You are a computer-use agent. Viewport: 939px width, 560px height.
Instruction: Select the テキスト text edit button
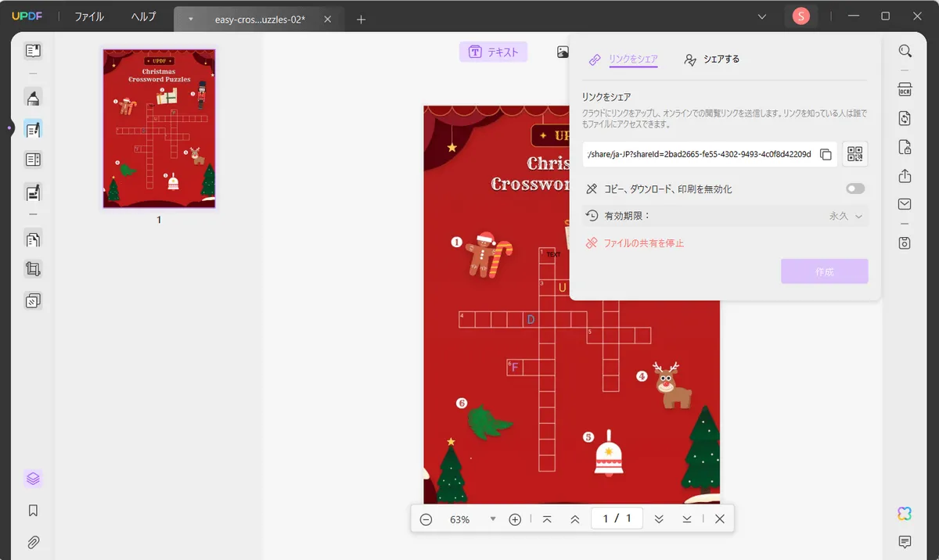pos(493,52)
